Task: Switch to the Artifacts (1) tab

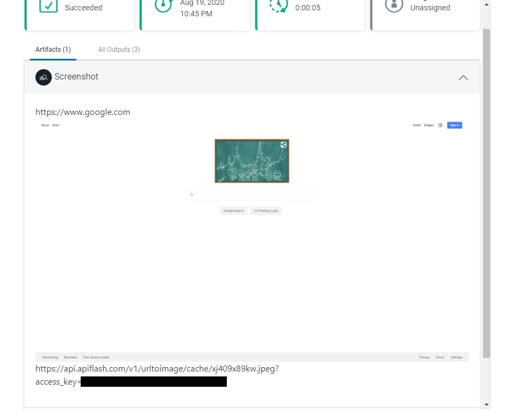Action: pyautogui.click(x=53, y=50)
